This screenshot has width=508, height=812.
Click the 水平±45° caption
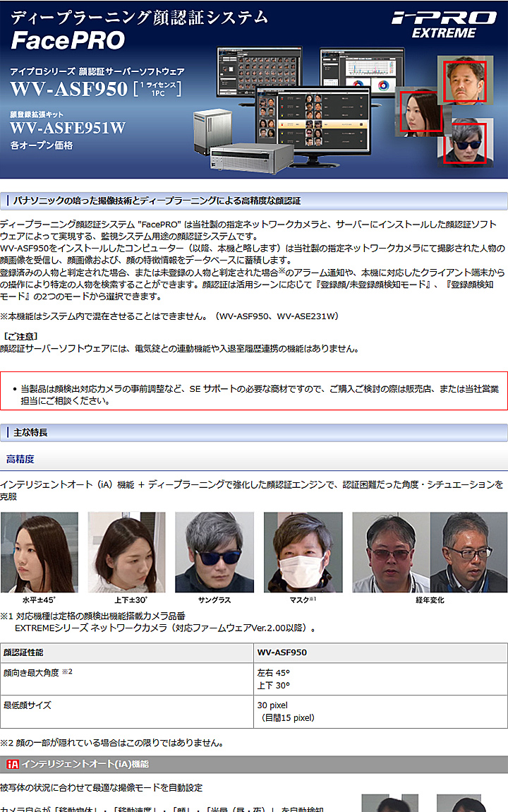pos(40,600)
